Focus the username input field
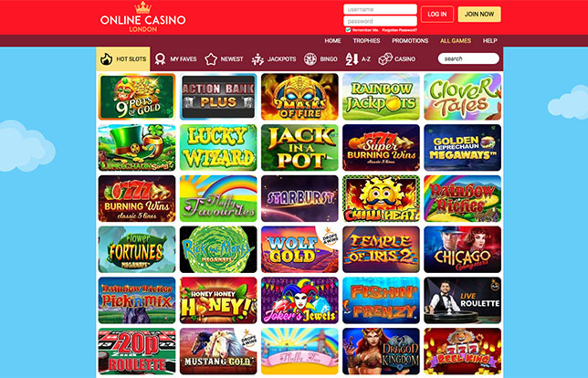The width and height of the screenshot is (588, 378). [380, 9]
